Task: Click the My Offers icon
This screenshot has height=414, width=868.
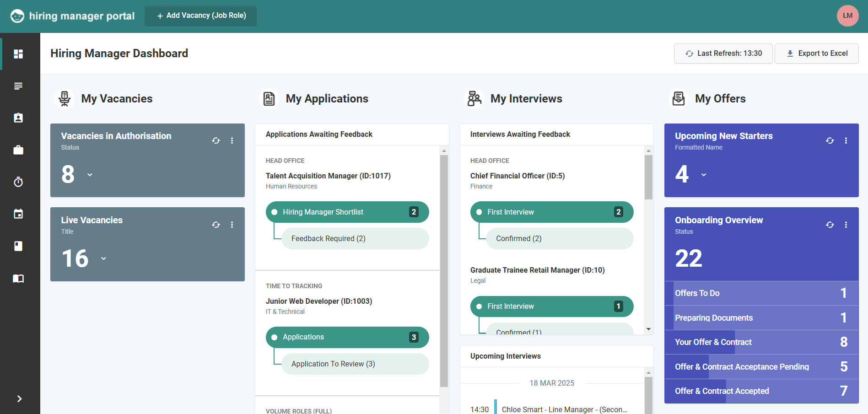Action: 679,98
